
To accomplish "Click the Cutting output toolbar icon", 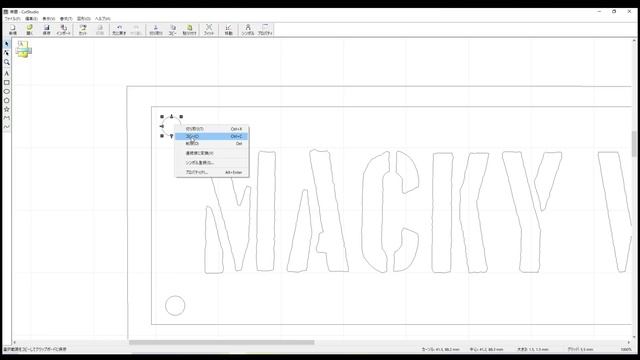I will point(83,29).
